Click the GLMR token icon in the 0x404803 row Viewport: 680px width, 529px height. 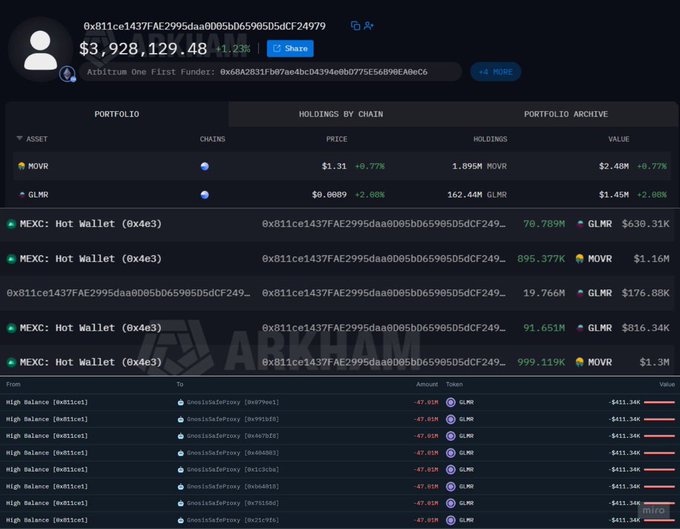451,453
